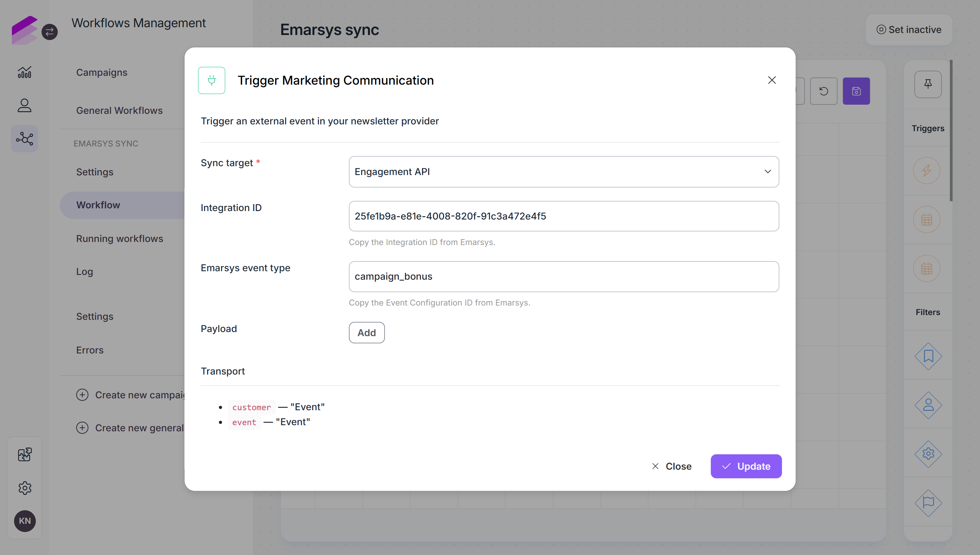Click the Integration ID input field

coord(563,216)
